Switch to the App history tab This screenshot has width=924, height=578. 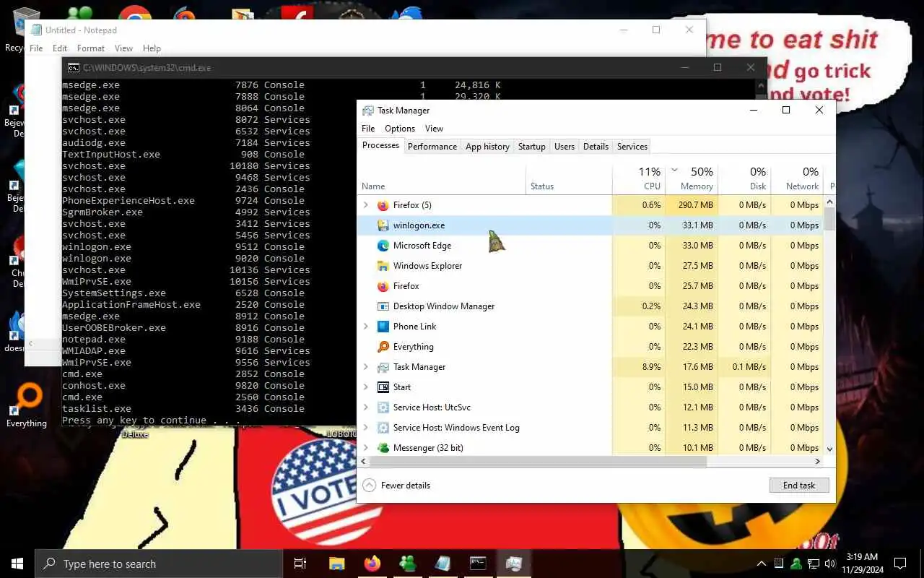[487, 146]
